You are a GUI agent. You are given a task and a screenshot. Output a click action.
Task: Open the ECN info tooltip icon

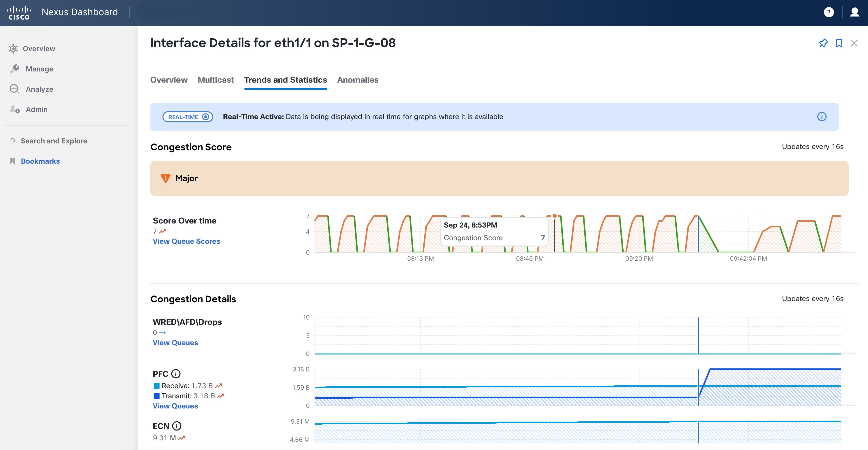[177, 426]
